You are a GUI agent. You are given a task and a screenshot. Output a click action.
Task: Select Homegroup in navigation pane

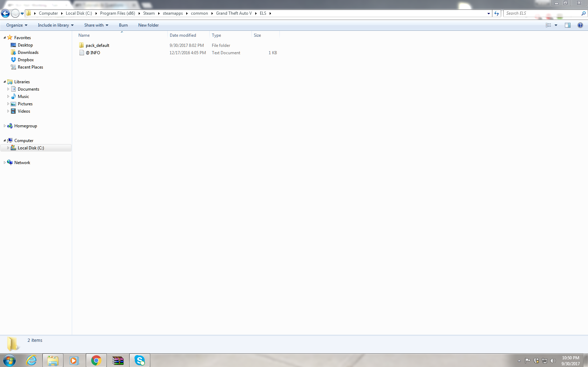click(x=26, y=126)
